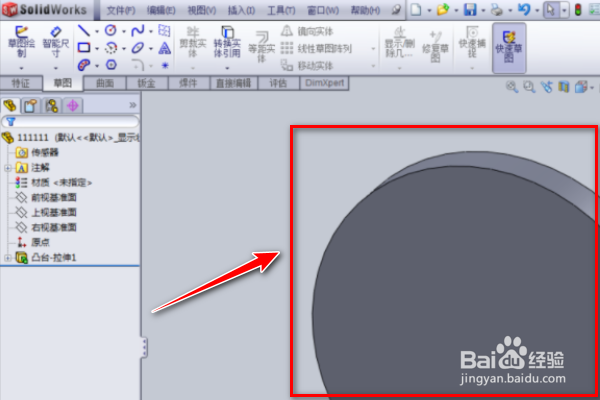
Task: Click the 移动实体 move entities tool
Action: (x=307, y=66)
